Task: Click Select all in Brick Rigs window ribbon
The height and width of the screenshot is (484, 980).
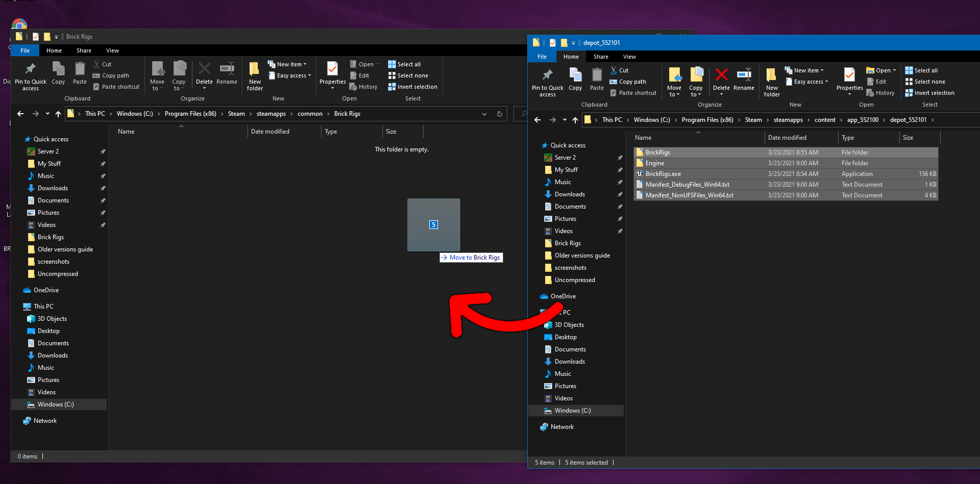Action: [x=404, y=64]
